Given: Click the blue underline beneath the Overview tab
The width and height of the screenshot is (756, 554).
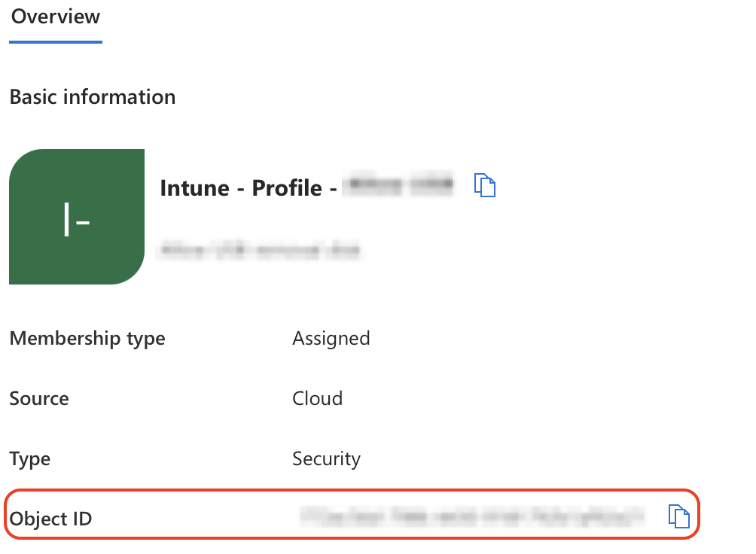Looking at the screenshot, I should (x=56, y=42).
